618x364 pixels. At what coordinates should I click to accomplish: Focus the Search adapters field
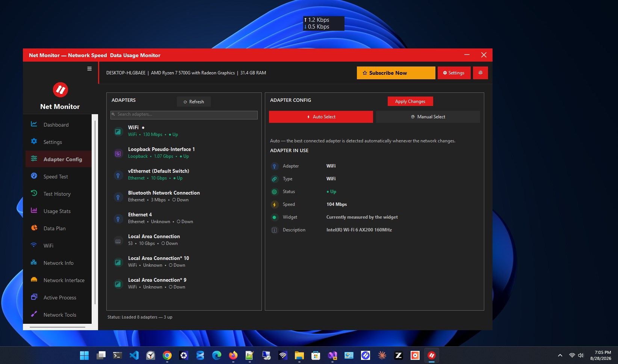184,115
